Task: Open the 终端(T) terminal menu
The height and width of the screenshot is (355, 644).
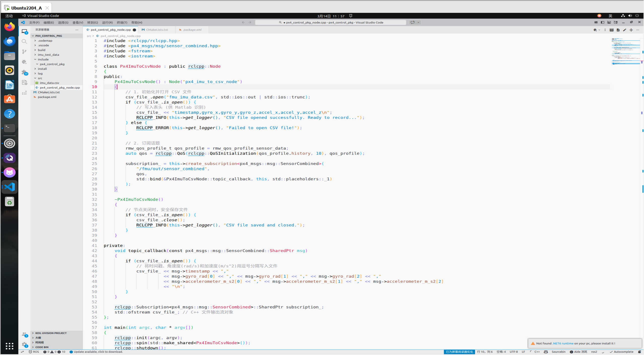Action: point(122,22)
